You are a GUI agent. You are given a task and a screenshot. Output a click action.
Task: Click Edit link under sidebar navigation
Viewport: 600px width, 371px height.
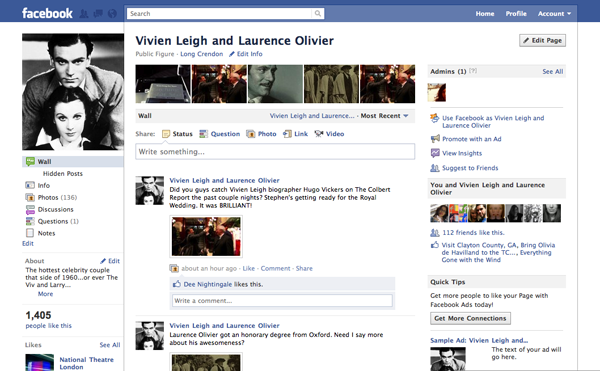[x=28, y=244]
